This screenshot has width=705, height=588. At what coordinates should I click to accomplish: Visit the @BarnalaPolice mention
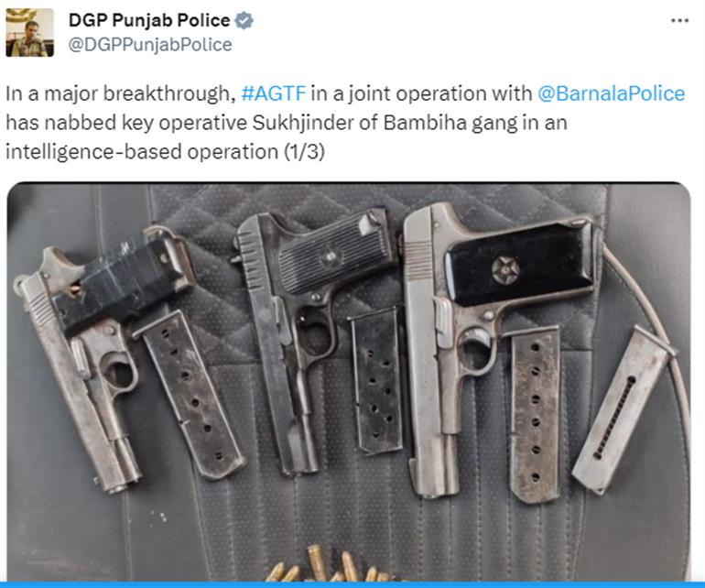611,93
